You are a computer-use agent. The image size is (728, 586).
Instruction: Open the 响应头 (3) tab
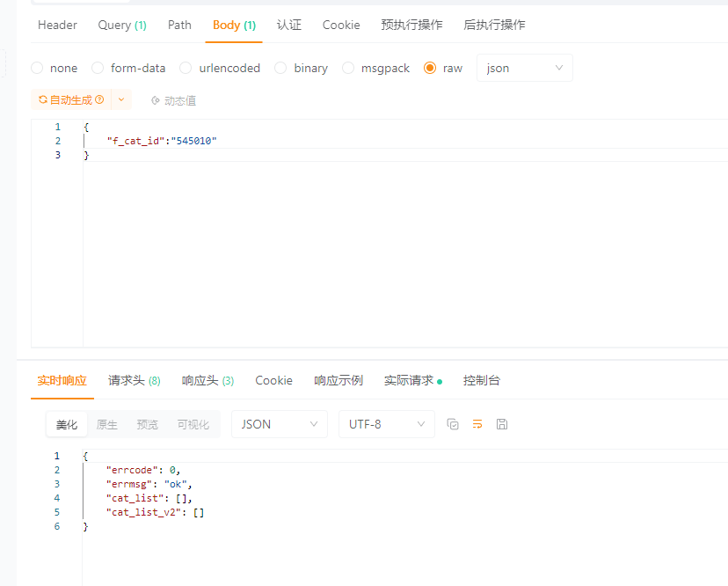[x=208, y=381]
